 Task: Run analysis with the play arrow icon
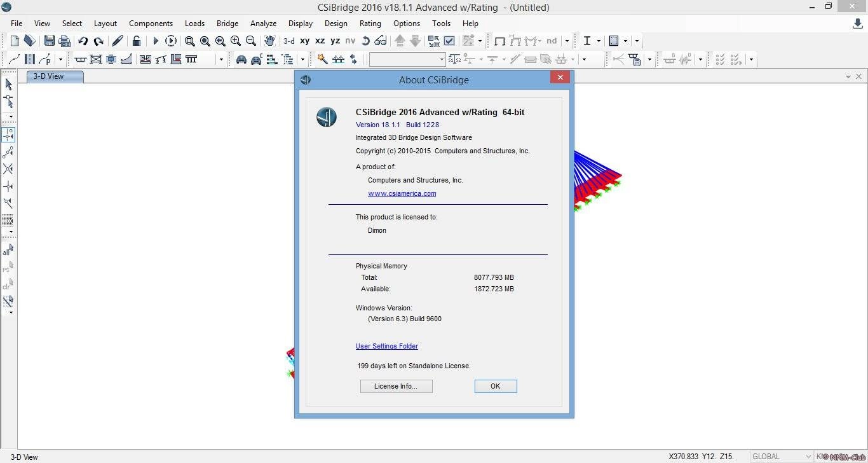coord(155,41)
